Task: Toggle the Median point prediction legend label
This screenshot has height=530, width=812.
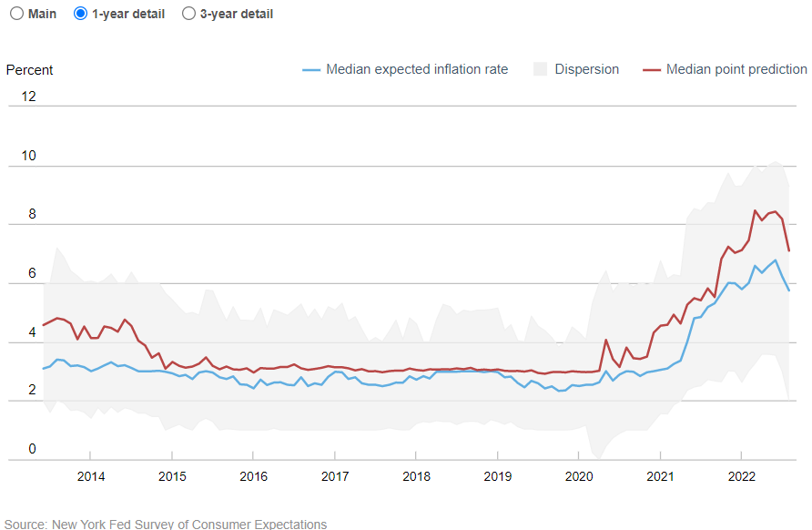Action: pyautogui.click(x=736, y=69)
